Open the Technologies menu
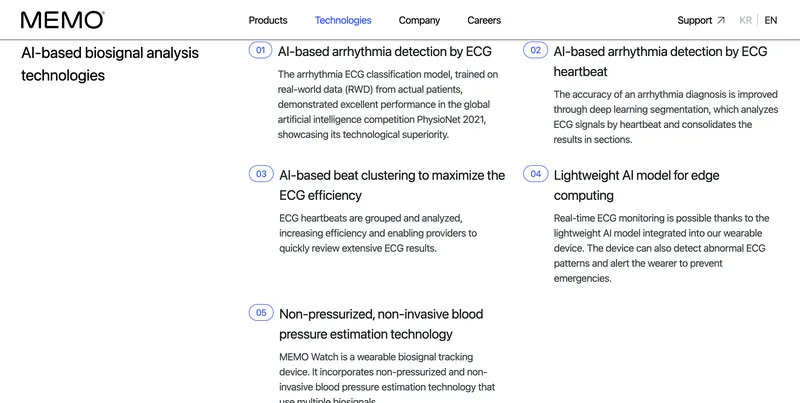This screenshot has width=800, height=403. click(343, 20)
